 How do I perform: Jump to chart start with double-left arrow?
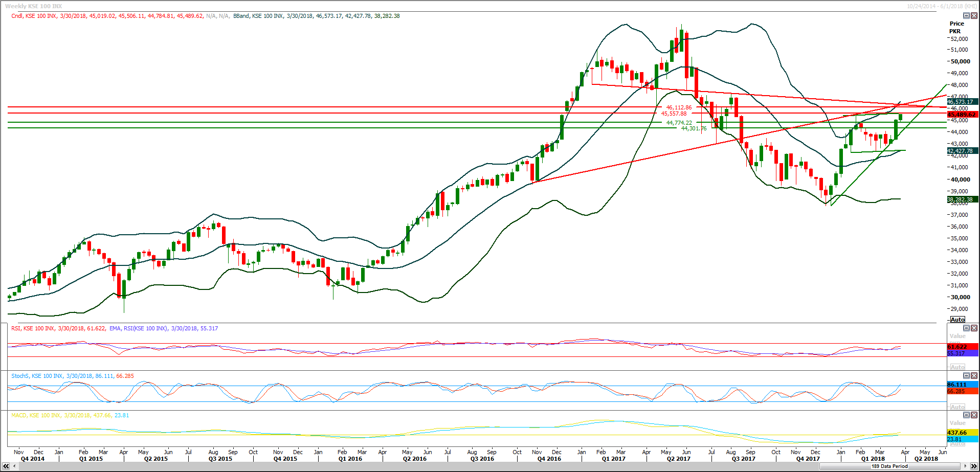pos(6,466)
